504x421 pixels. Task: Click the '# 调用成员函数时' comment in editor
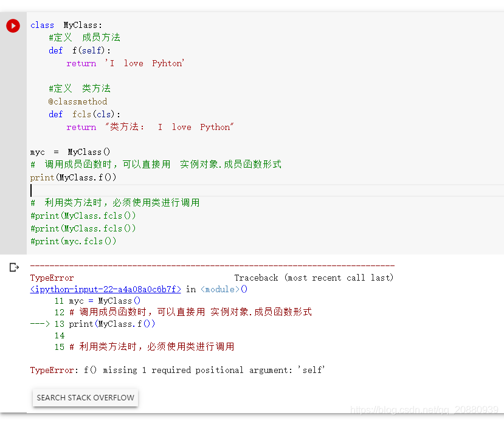(x=156, y=165)
